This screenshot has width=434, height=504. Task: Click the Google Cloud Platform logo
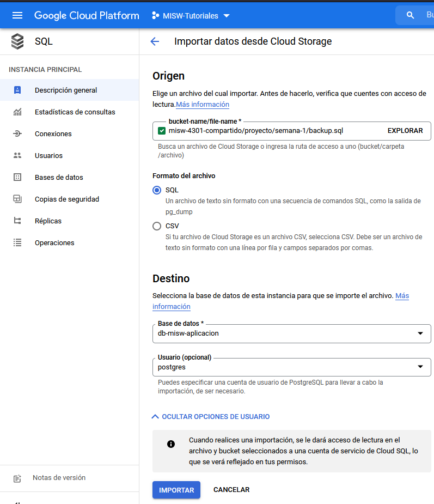pos(87,15)
